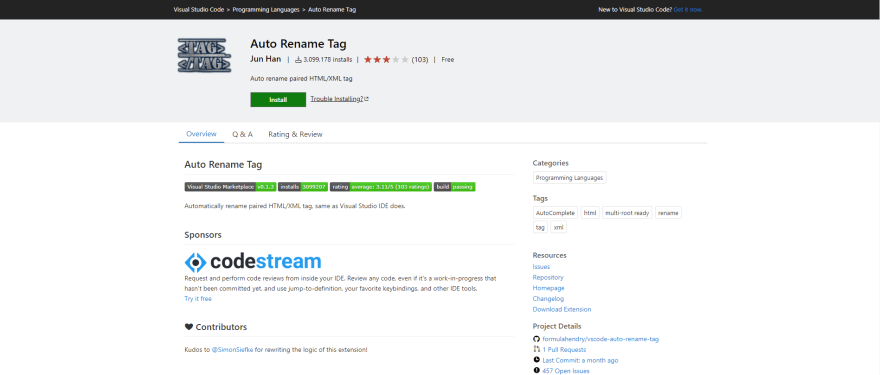Click the GitHub icon beside formulahendry repository
880x375 pixels.
537,339
